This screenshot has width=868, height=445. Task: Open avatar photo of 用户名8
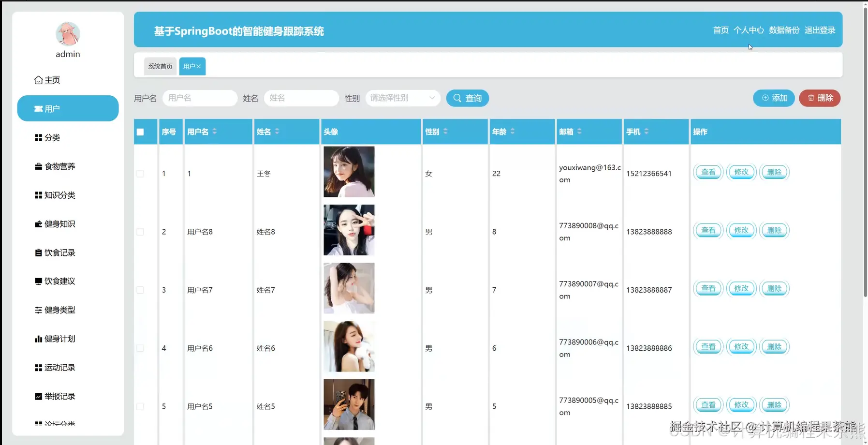pos(349,230)
